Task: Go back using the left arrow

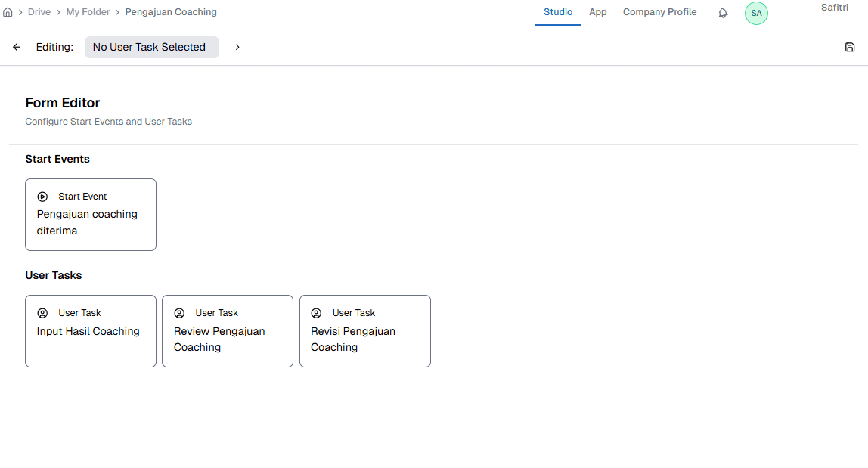Action: (x=17, y=47)
